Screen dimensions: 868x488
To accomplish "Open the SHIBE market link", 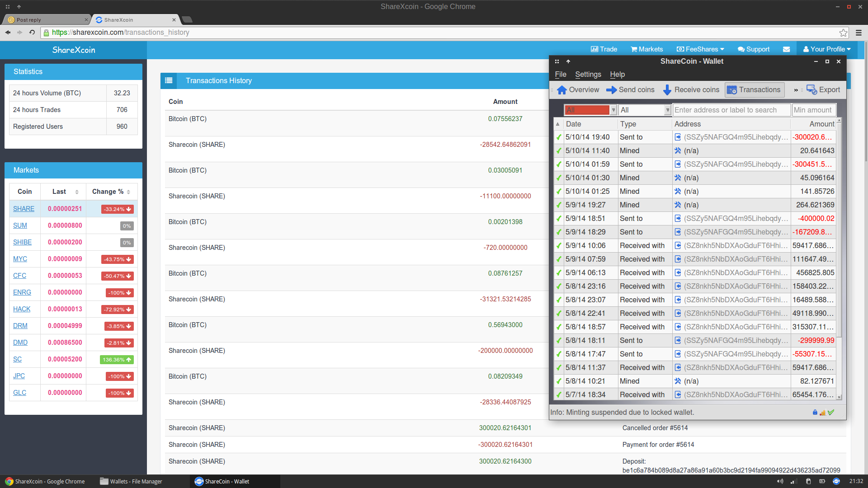I will (x=22, y=242).
